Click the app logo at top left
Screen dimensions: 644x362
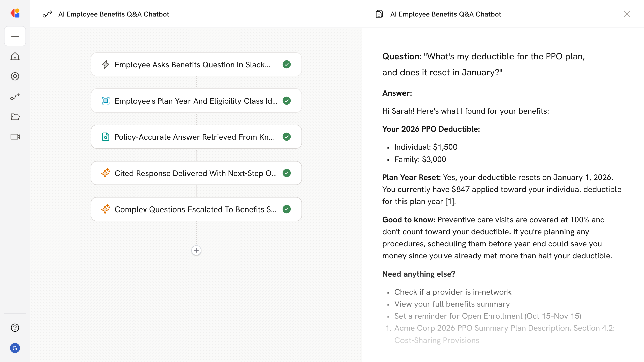(x=15, y=13)
